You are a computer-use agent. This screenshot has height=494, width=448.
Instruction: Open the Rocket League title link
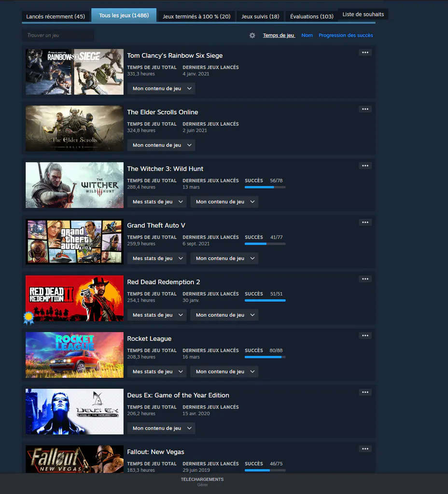pos(149,339)
